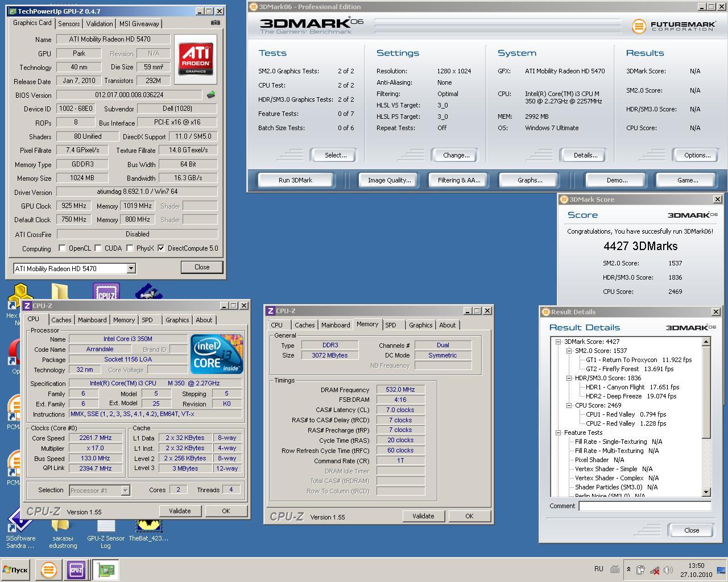This screenshot has width=728, height=582.
Task: Switch to CPU-Z in the taskbar
Action: point(76,569)
